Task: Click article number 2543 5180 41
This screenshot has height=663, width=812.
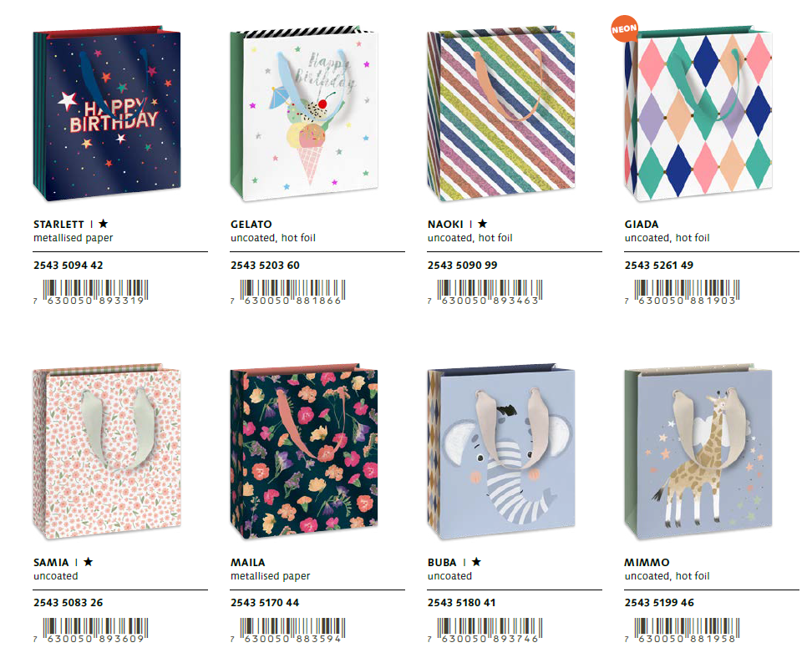Action: (x=461, y=603)
